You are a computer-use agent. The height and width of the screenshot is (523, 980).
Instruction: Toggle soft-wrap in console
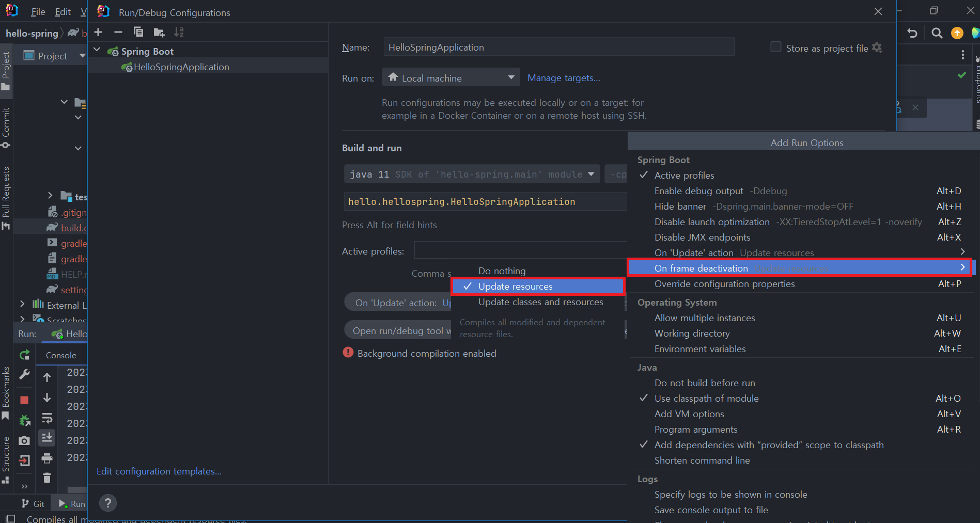pos(47,418)
